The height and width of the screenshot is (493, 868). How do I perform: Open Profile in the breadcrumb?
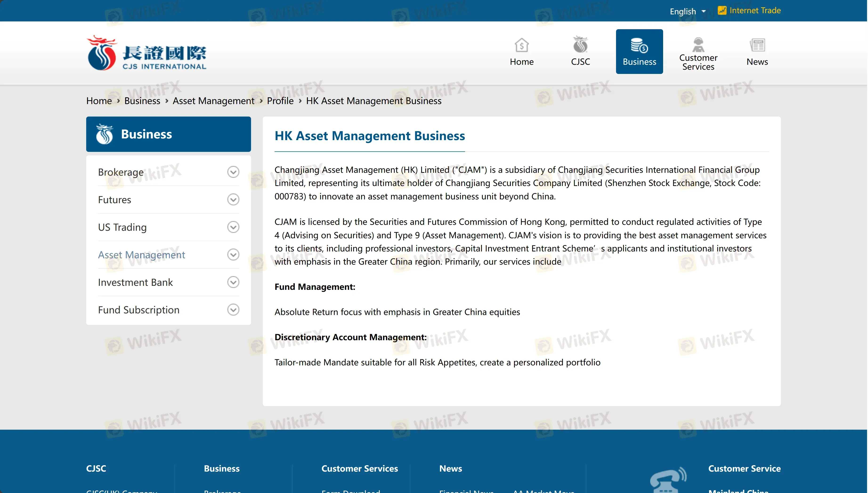pyautogui.click(x=280, y=101)
